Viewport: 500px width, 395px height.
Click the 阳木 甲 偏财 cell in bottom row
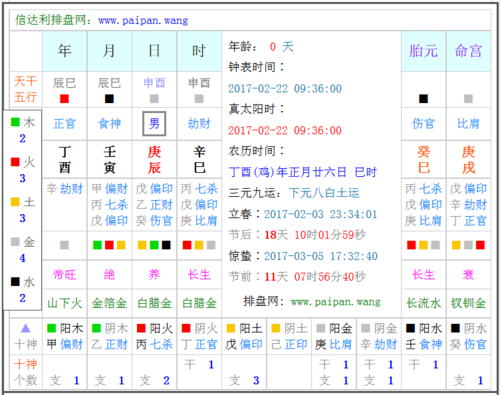[65, 336]
